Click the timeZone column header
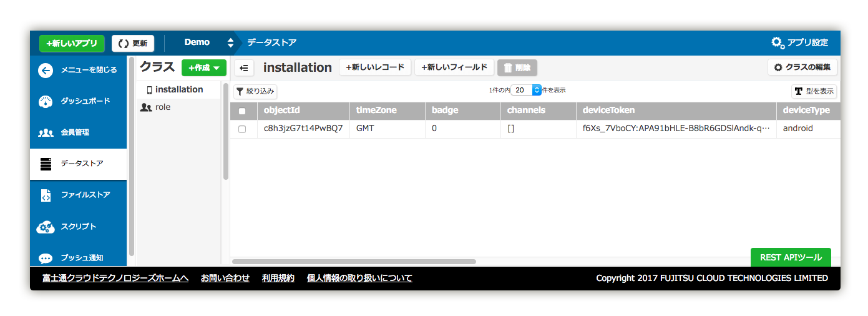The image size is (868, 316). 388,111
